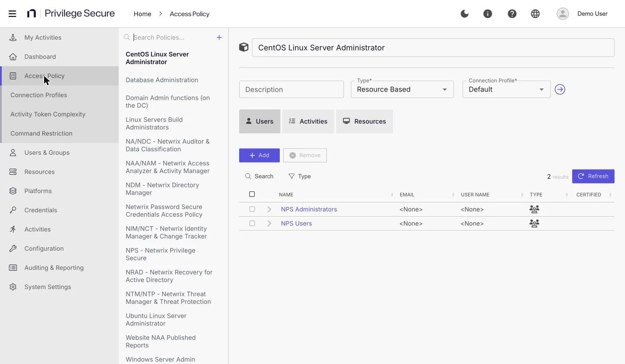Switch to the Activities tab
Viewport: 625px width, 364px height.
[308, 121]
